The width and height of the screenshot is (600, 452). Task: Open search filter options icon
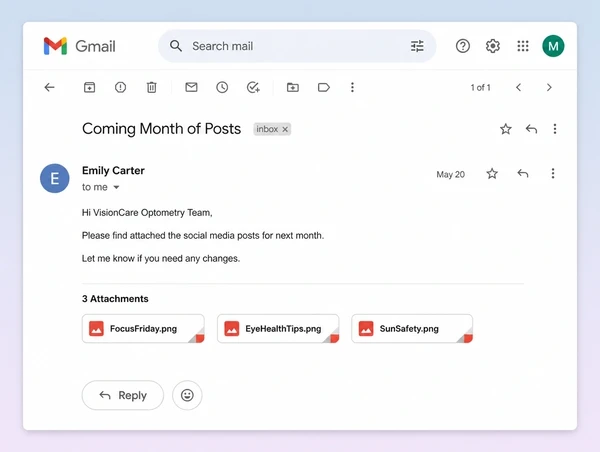coord(417,46)
